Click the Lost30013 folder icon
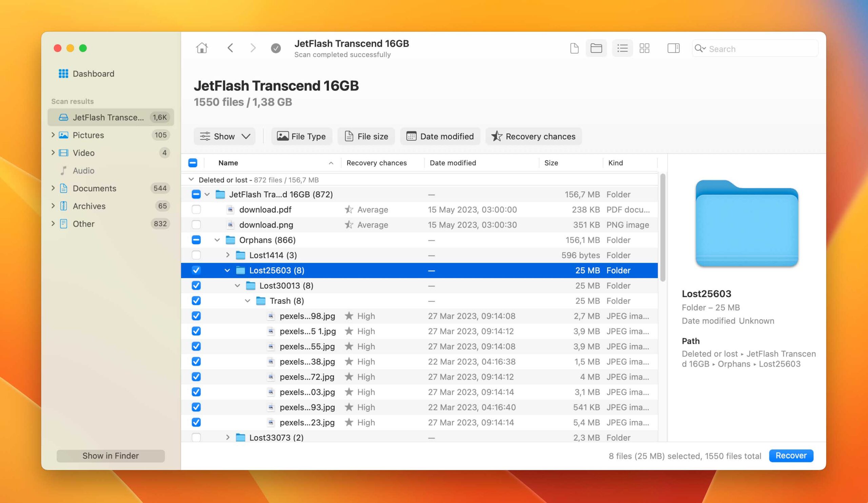The image size is (868, 503). 251,286
